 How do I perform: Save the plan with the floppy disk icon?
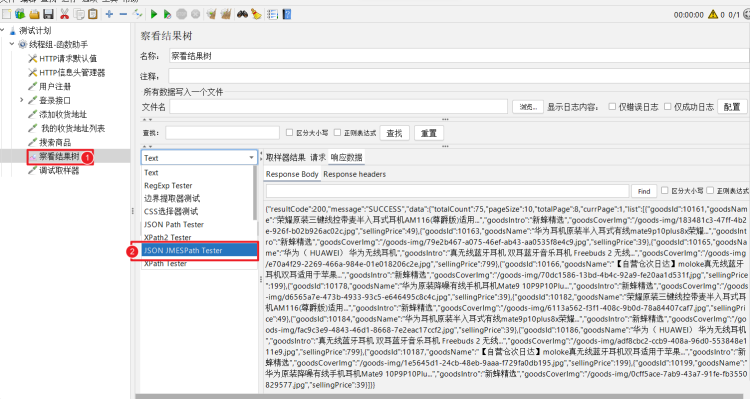click(48, 14)
